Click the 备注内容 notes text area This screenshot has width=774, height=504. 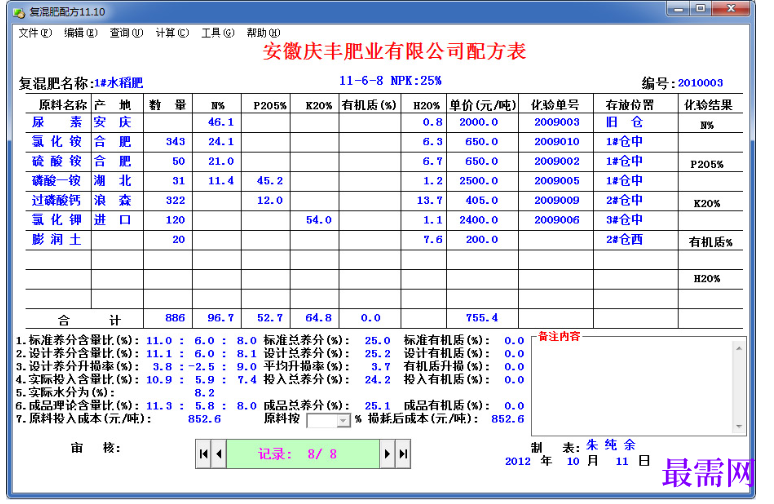click(x=633, y=387)
